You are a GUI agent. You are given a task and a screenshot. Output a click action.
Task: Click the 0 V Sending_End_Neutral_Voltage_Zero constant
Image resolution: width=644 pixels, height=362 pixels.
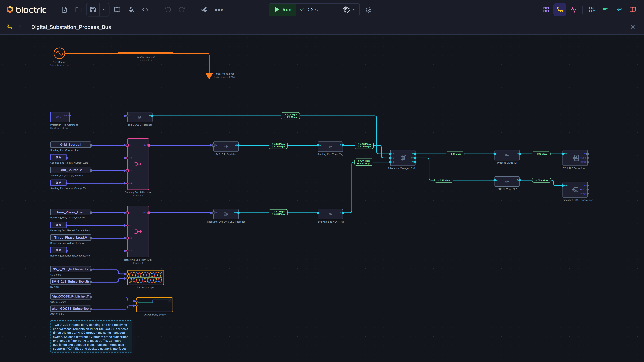[58, 183]
